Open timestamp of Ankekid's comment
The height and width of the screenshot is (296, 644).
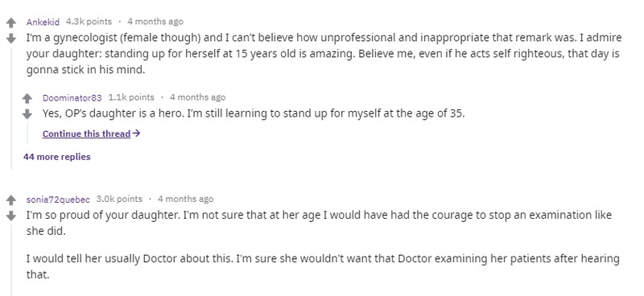155,22
